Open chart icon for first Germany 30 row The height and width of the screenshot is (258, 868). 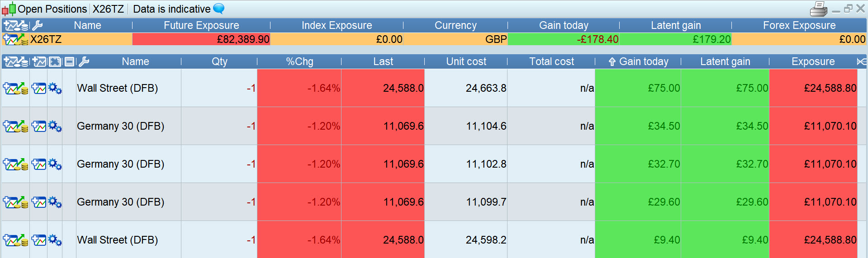click(x=39, y=126)
